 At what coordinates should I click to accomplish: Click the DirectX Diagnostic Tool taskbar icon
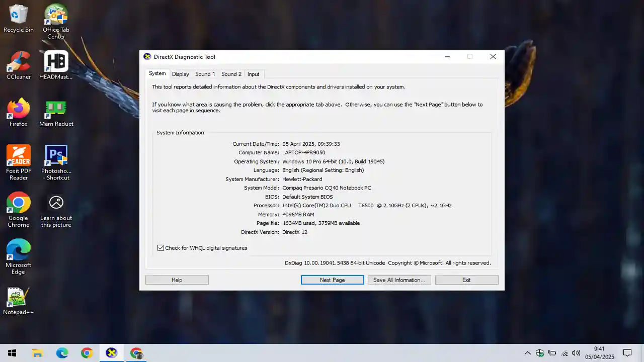click(x=111, y=353)
